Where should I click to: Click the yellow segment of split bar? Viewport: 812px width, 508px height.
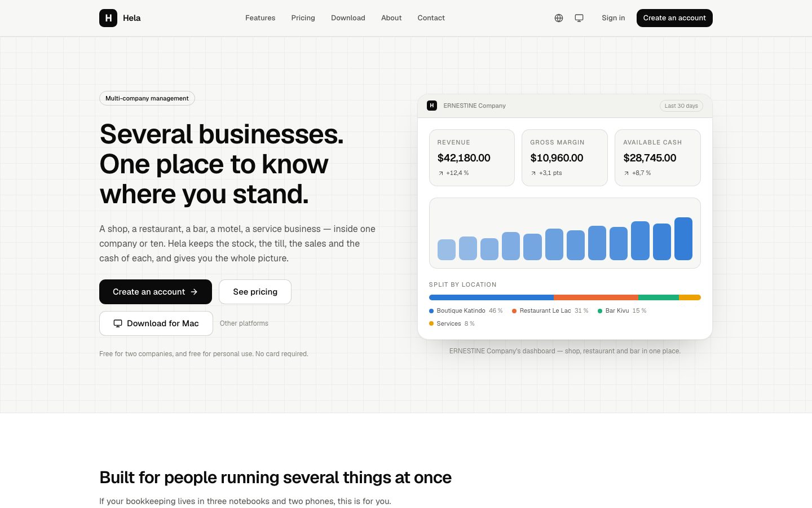tap(690, 297)
